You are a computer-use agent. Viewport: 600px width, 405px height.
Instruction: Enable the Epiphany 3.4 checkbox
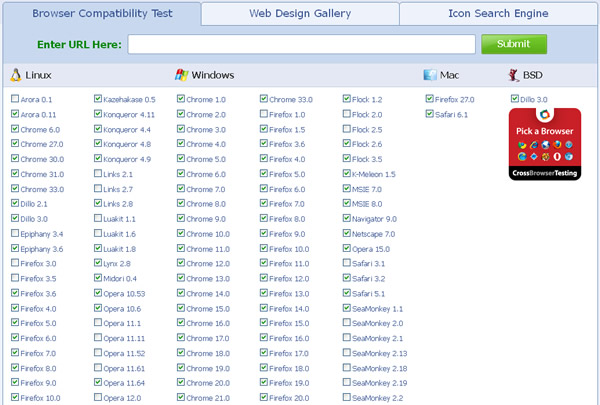[x=15, y=234]
